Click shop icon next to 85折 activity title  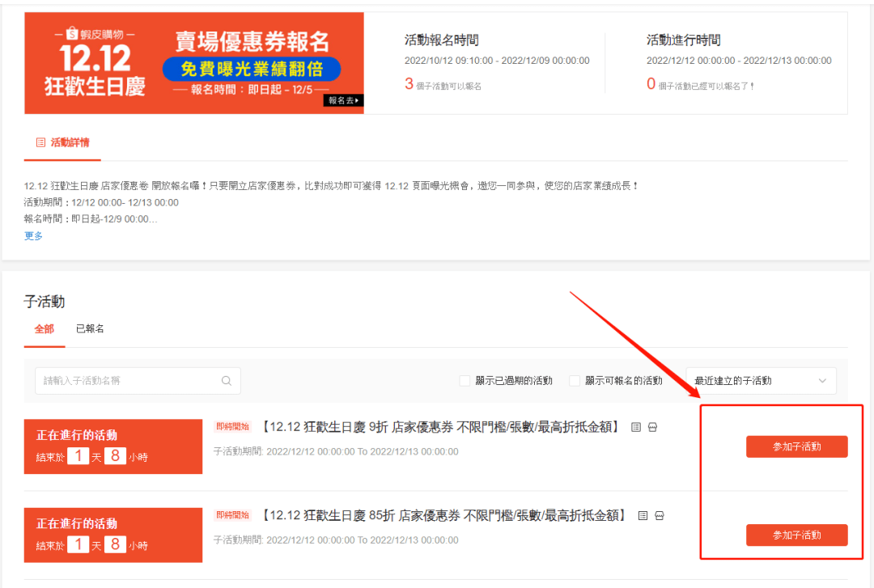point(660,516)
